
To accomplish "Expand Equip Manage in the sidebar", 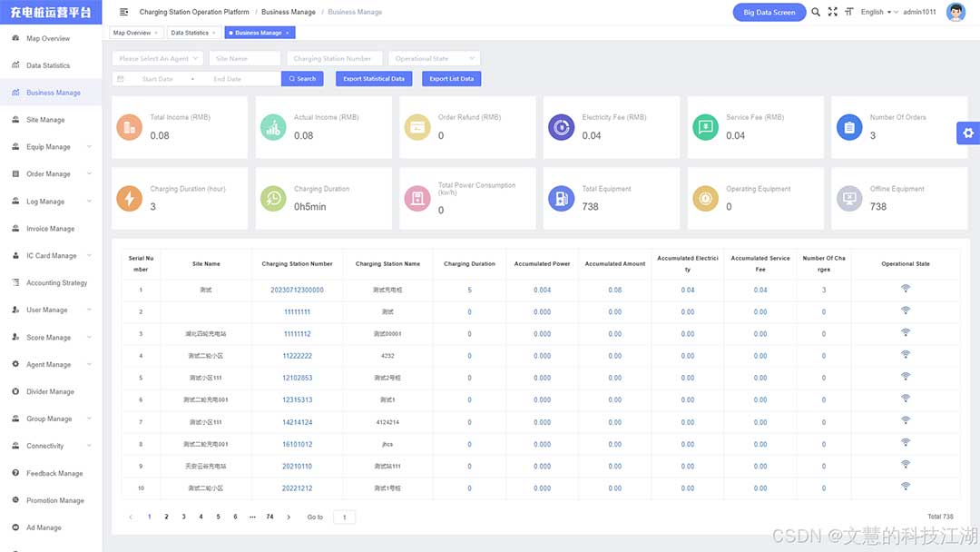I will [x=51, y=147].
